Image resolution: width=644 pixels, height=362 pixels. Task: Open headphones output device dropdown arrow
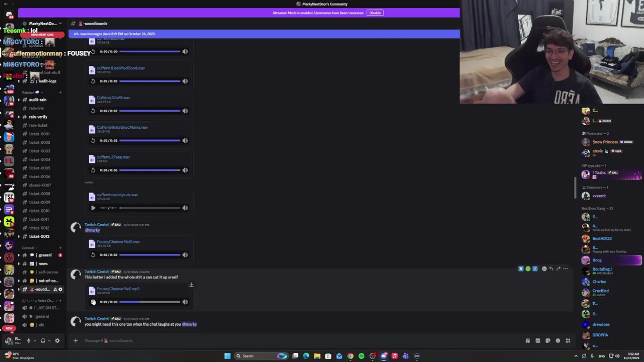[49, 340]
